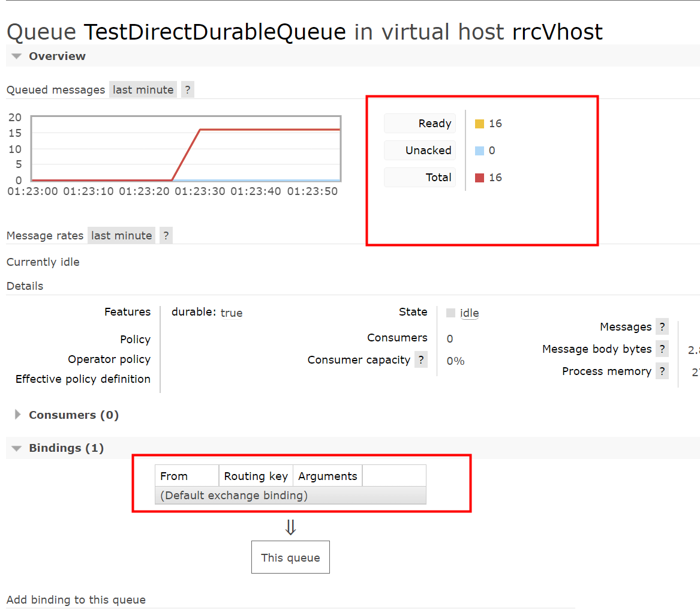This screenshot has width=700, height=612.
Task: Click the durable true feature value
Action: (x=231, y=313)
